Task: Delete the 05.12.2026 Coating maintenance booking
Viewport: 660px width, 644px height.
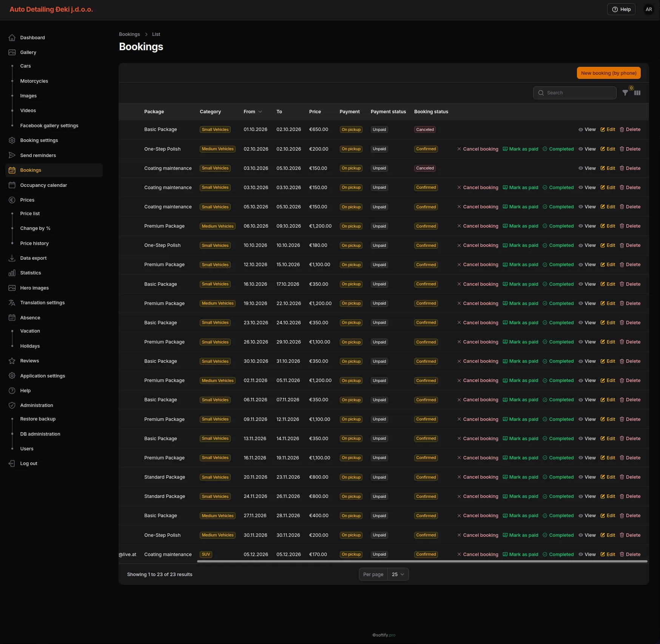Action: [630, 555]
